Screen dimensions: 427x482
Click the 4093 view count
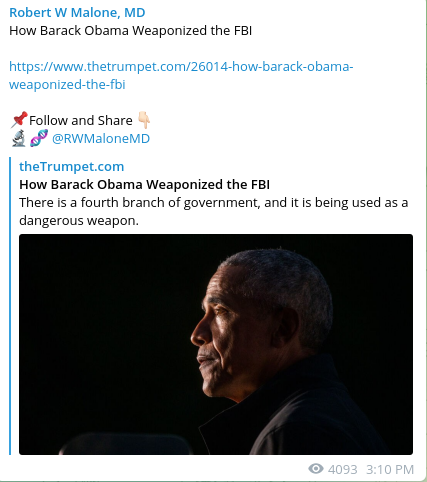coord(342,469)
